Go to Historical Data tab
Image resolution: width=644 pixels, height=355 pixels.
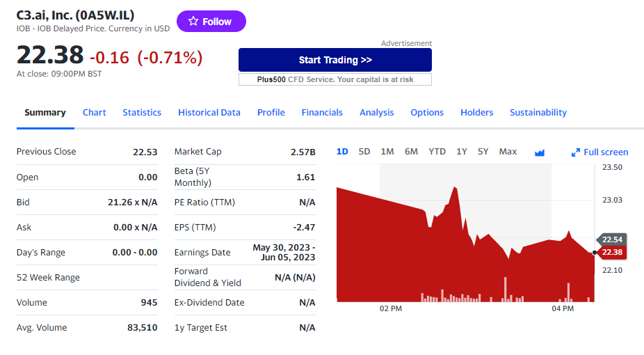click(209, 113)
